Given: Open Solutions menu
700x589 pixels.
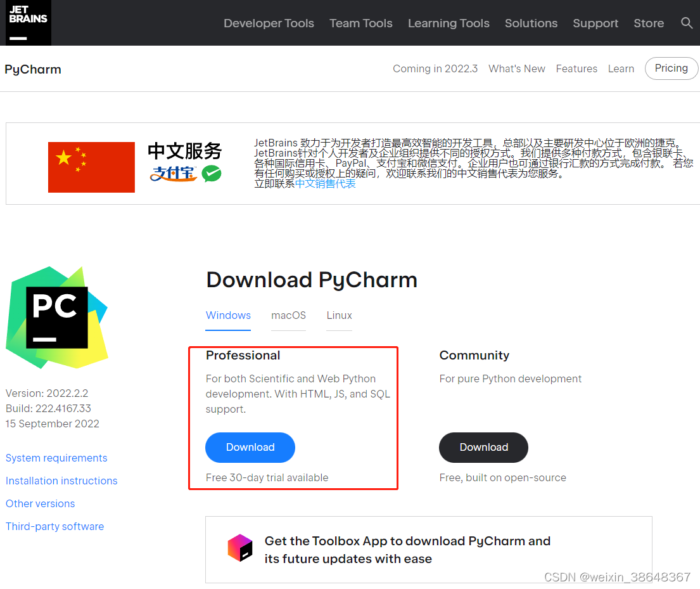Looking at the screenshot, I should point(531,23).
